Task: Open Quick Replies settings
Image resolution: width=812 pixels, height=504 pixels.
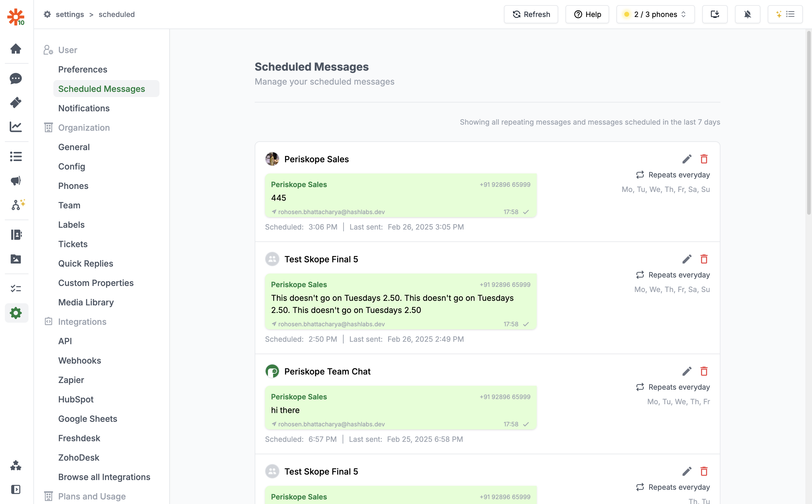Action: click(86, 263)
